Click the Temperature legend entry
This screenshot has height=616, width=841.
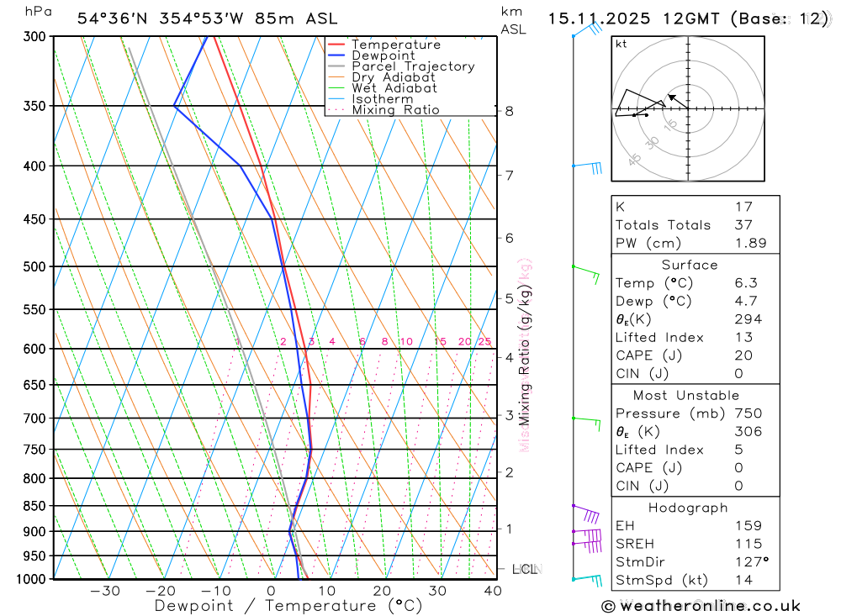384,45
